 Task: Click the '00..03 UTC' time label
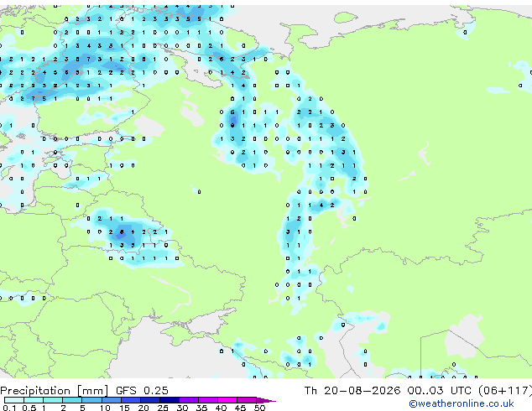pos(440,390)
